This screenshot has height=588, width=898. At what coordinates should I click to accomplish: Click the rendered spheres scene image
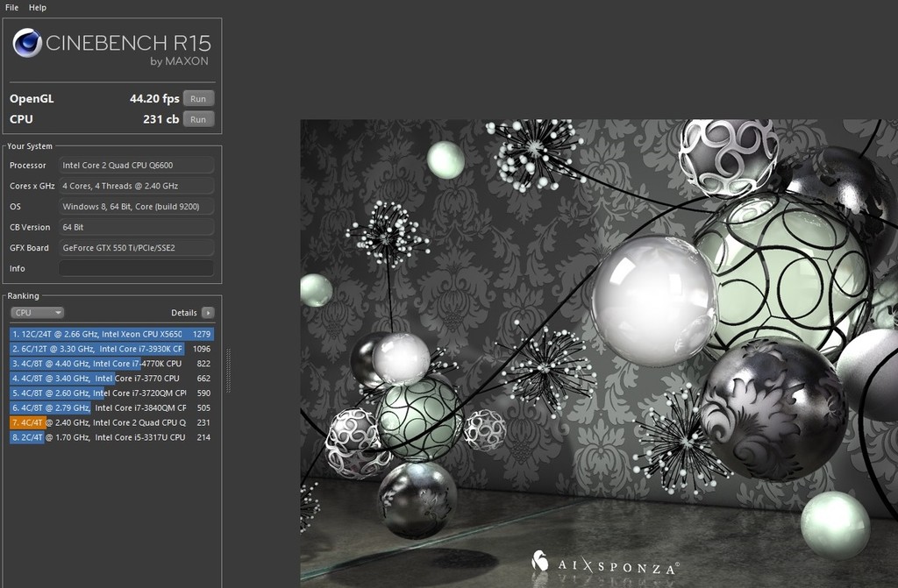pos(598,351)
